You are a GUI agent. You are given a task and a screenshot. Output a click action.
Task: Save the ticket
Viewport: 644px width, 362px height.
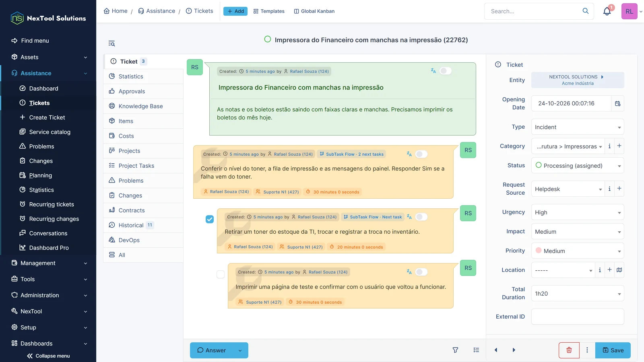coord(613,350)
